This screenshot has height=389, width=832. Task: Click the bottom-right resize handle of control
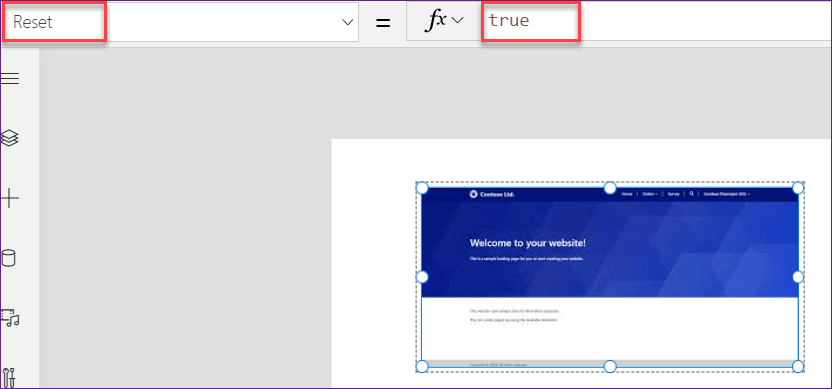[x=798, y=366]
